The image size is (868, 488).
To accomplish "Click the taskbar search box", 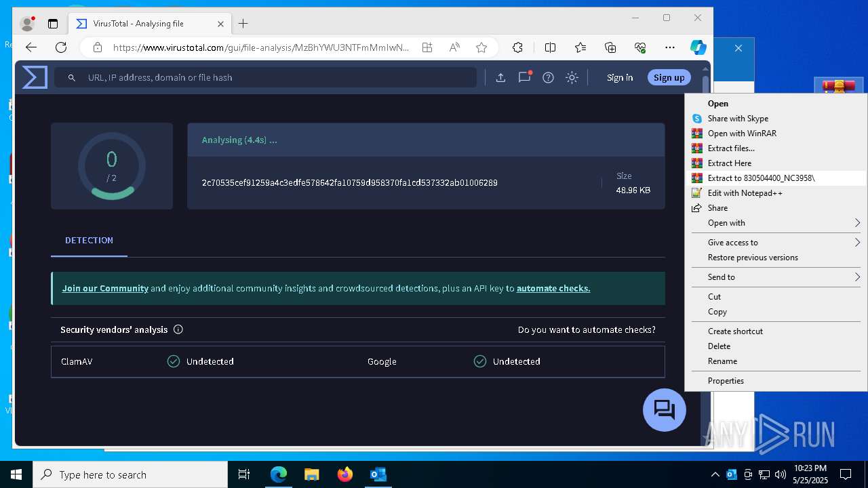I will coord(130,474).
